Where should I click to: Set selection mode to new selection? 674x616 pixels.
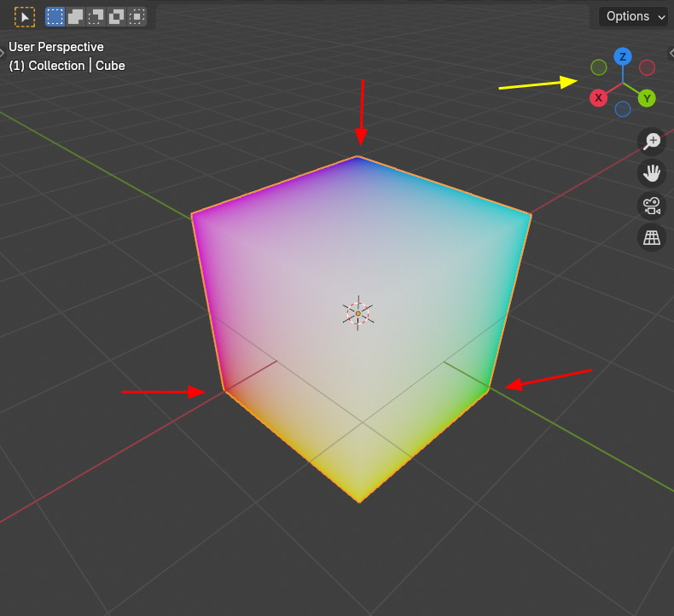coord(55,17)
